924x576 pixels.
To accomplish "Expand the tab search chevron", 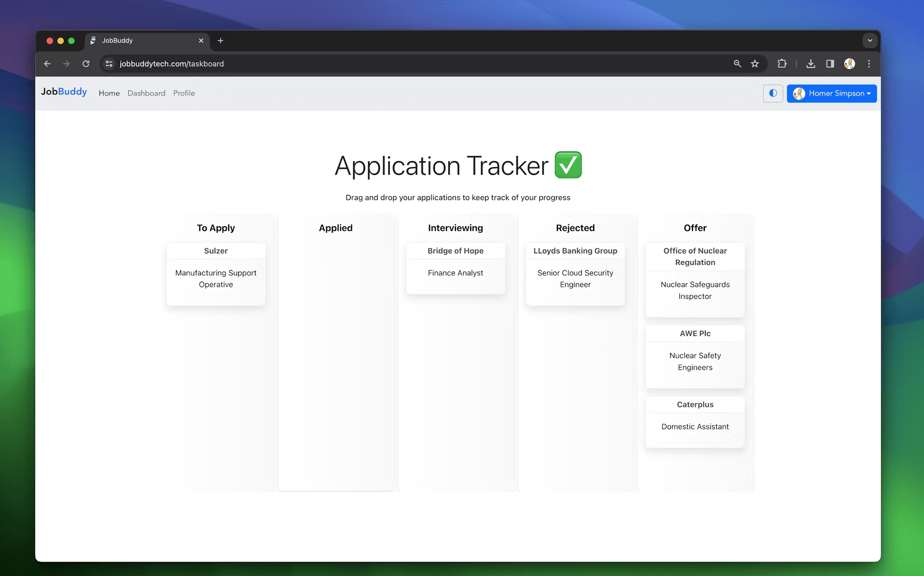I will click(x=870, y=41).
